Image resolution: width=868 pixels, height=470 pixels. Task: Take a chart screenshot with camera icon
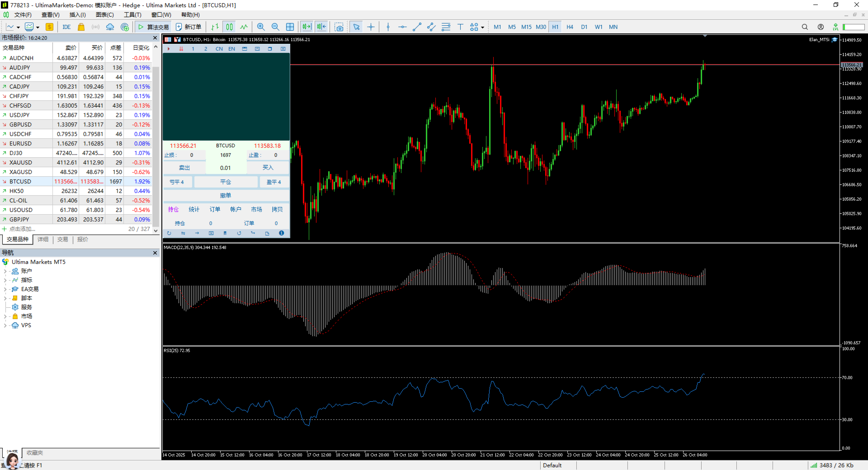339,27
